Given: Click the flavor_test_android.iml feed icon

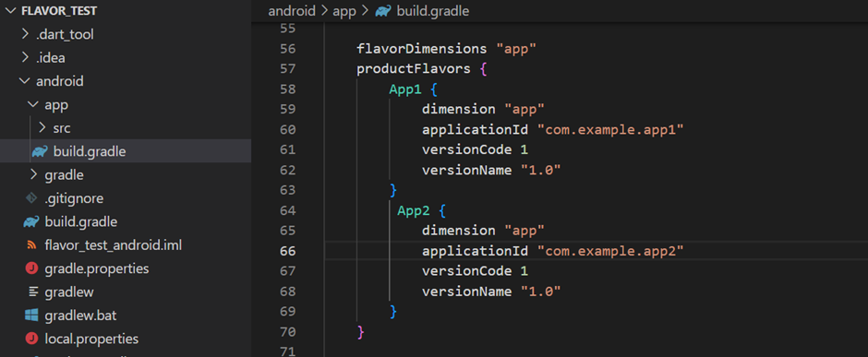Looking at the screenshot, I should coord(31,244).
